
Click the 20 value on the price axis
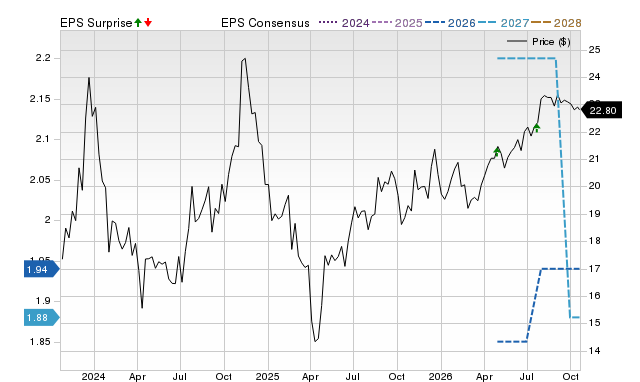[594, 186]
